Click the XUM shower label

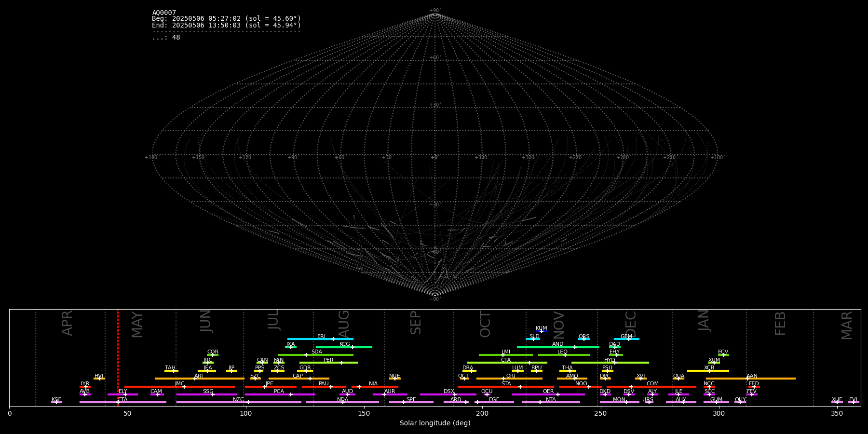pyautogui.click(x=714, y=360)
